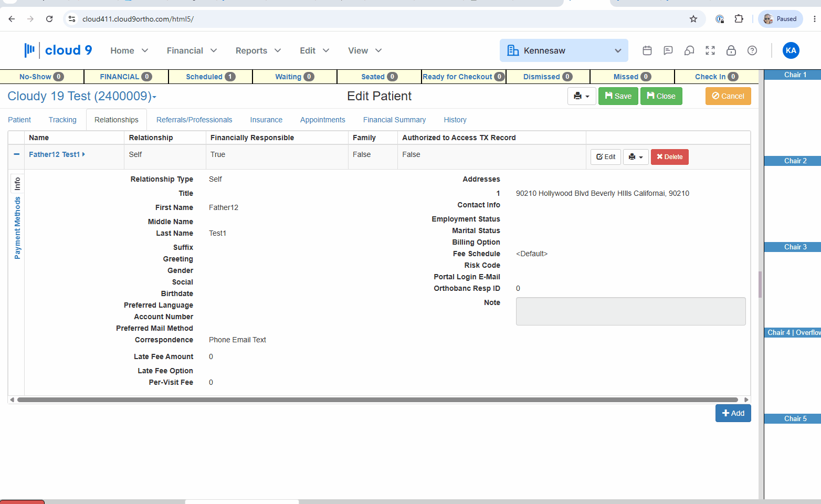Open print dropdown beside Save button
Screen dimensions: 821x504
582,96
